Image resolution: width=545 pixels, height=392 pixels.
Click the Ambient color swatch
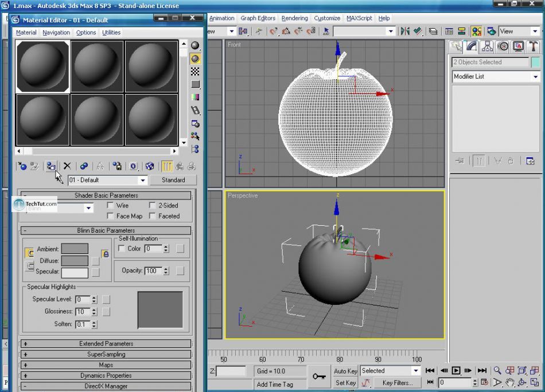[75, 249]
